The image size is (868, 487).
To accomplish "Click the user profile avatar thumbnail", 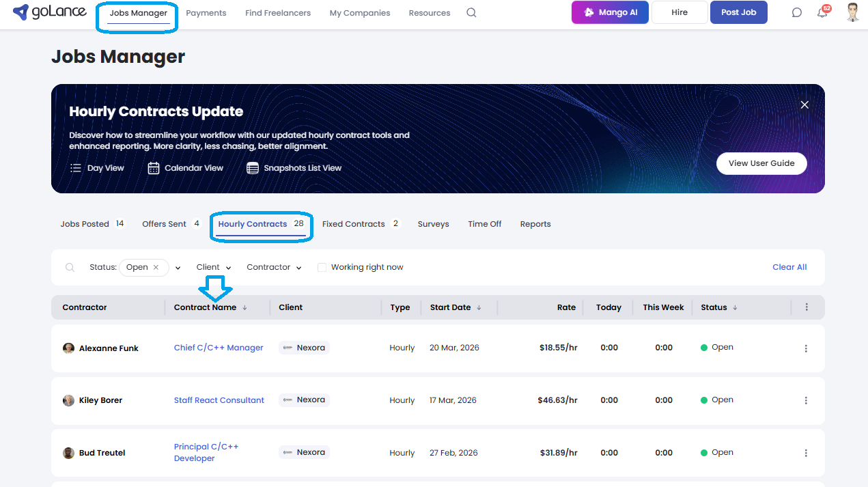I will [x=852, y=12].
